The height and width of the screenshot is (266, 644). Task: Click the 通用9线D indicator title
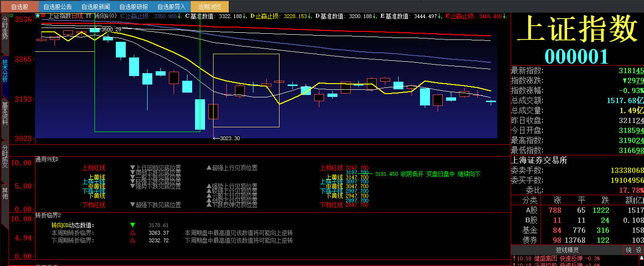click(47, 159)
